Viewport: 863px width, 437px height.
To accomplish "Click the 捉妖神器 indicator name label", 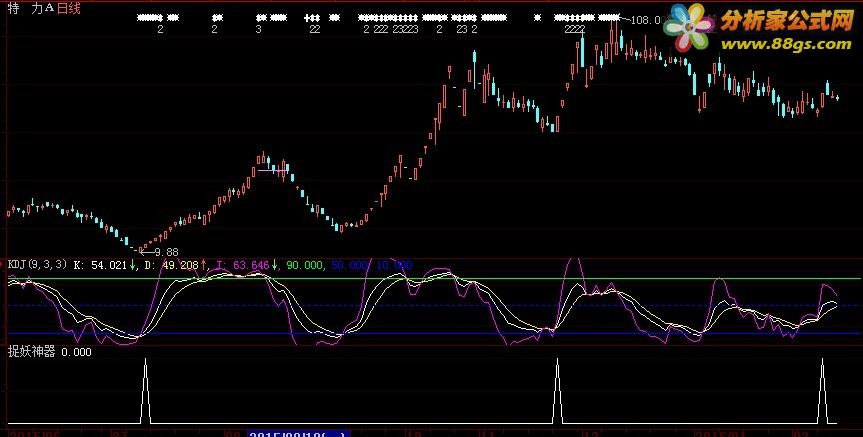I will 31,352.
